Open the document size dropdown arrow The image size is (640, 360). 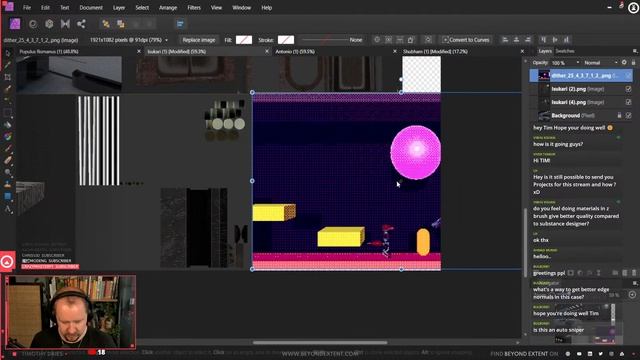(x=167, y=40)
